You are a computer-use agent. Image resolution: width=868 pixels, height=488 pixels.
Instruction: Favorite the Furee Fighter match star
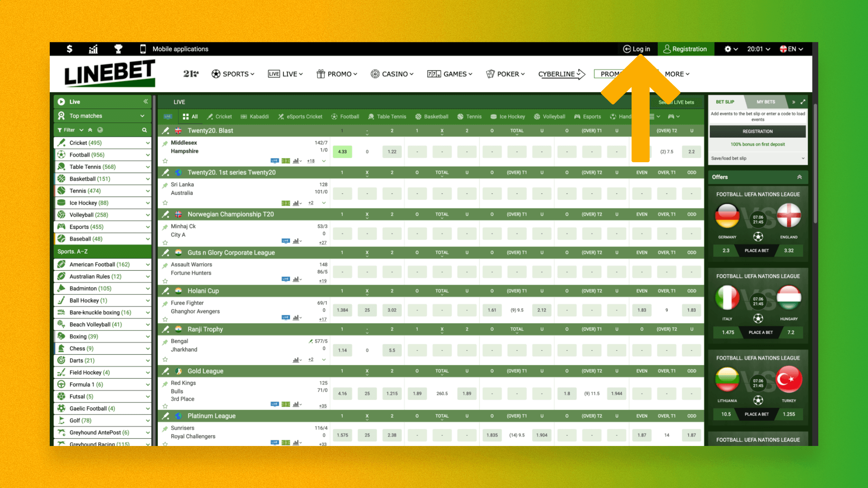tap(165, 319)
